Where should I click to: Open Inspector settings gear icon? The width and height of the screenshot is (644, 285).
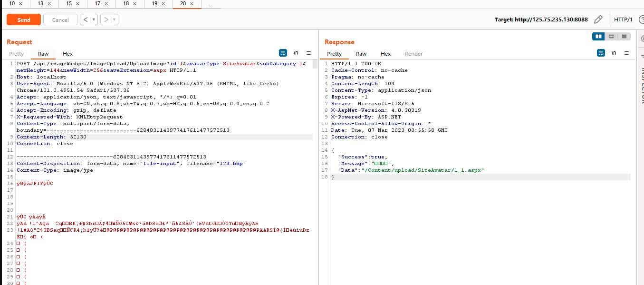coord(641,38)
